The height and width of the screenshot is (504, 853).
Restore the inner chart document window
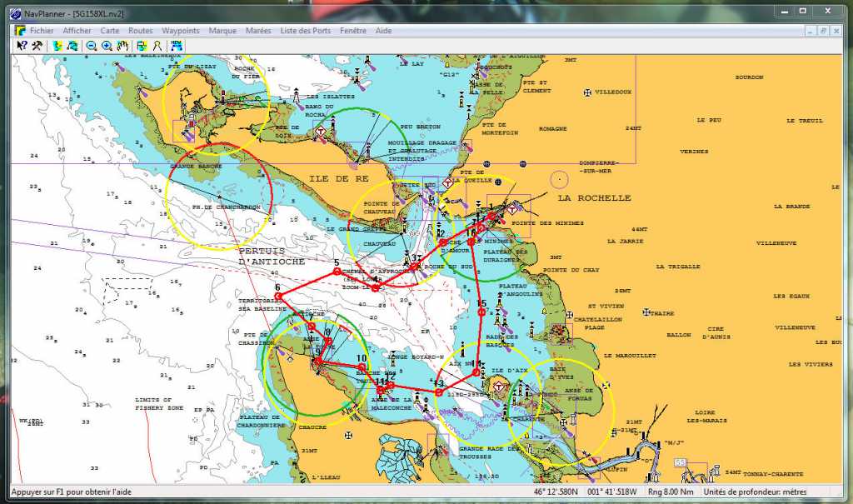click(823, 30)
